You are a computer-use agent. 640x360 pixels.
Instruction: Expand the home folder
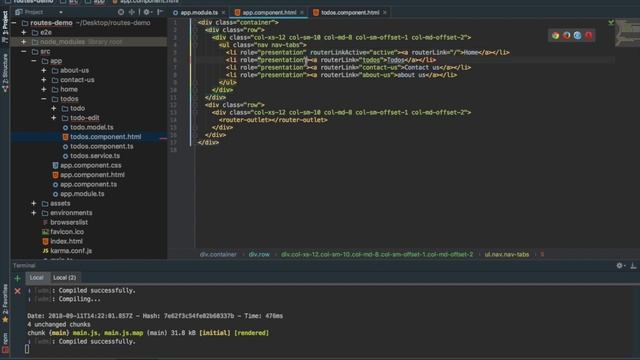tap(44, 89)
